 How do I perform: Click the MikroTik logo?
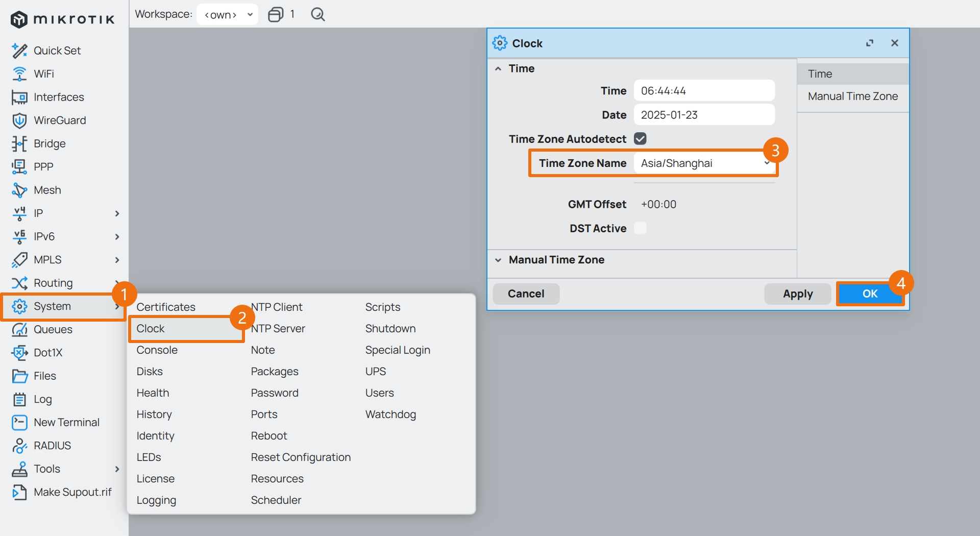62,19
